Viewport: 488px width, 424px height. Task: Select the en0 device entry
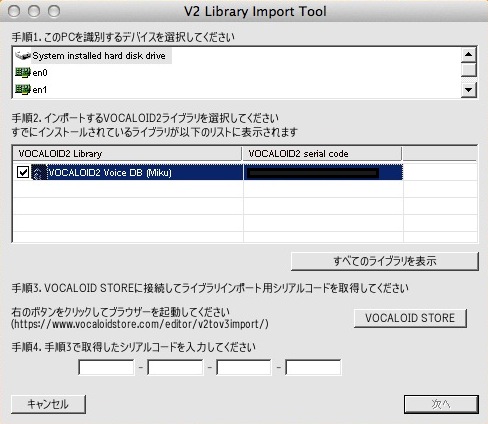tap(40, 73)
